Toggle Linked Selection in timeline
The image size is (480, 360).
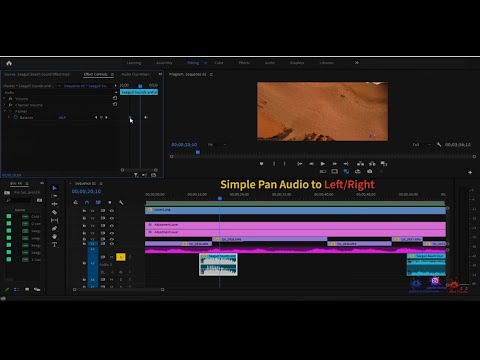coord(98,203)
